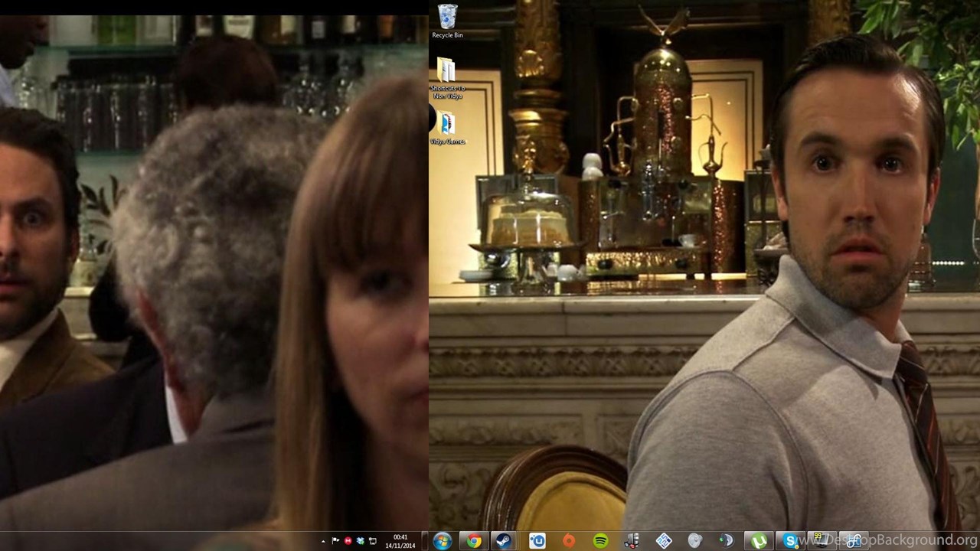Viewport: 980px width, 551px height.
Task: Launch Google Chrome from the taskbar
Action: click(x=474, y=541)
